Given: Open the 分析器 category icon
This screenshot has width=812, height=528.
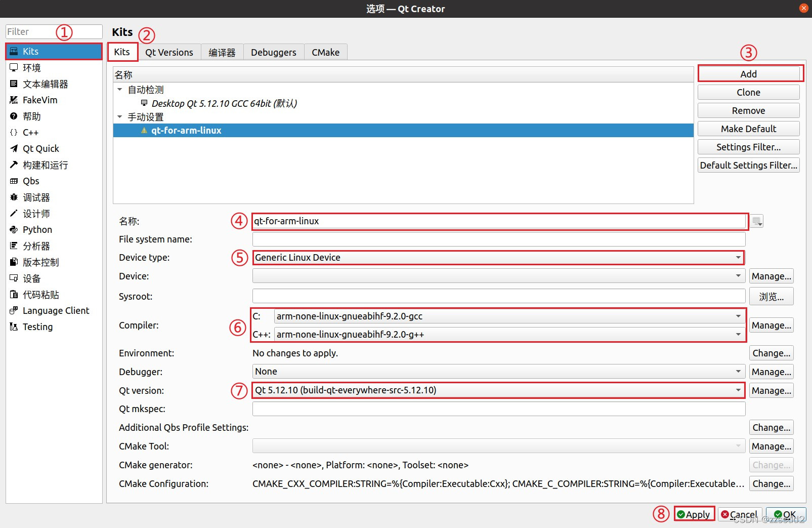Looking at the screenshot, I should click(14, 246).
